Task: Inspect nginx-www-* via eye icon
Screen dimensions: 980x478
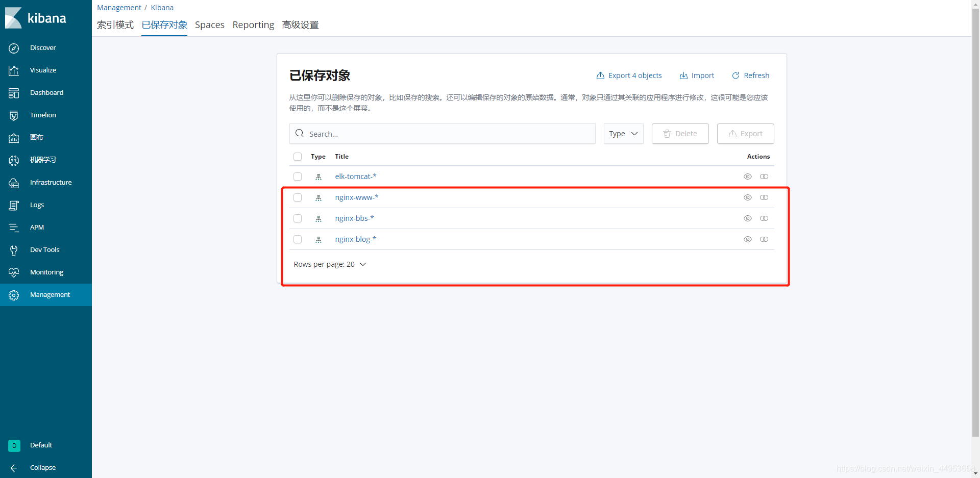Action: (748, 197)
